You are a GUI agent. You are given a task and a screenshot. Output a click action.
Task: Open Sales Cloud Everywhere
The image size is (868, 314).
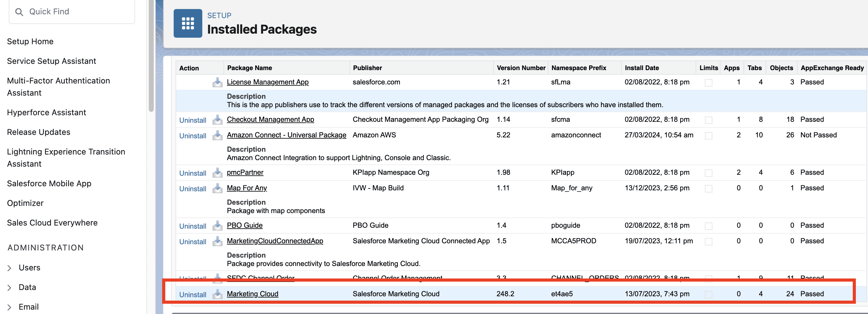click(x=52, y=223)
